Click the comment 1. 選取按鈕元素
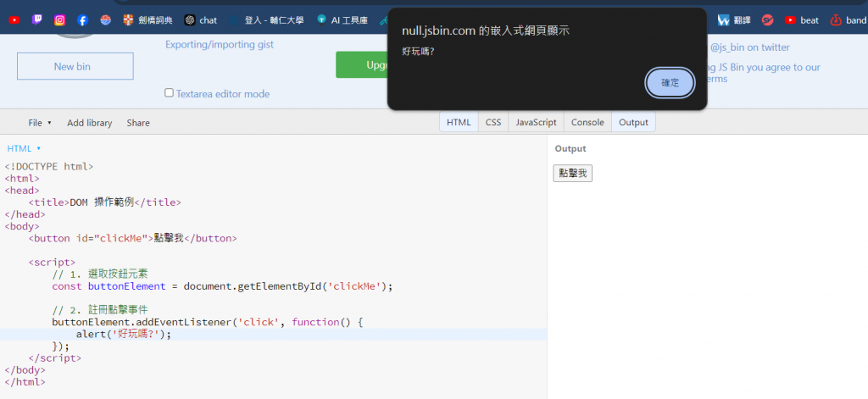Image resolution: width=868 pixels, height=399 pixels. click(100, 274)
